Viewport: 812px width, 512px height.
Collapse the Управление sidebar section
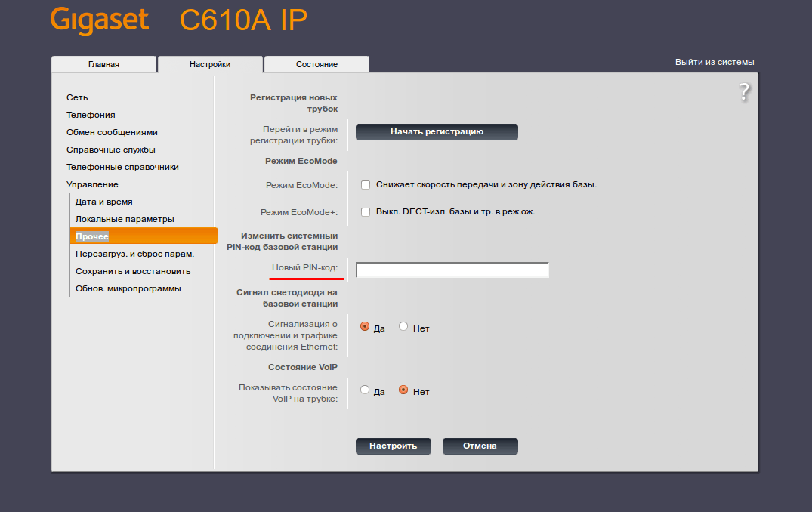[x=92, y=184]
